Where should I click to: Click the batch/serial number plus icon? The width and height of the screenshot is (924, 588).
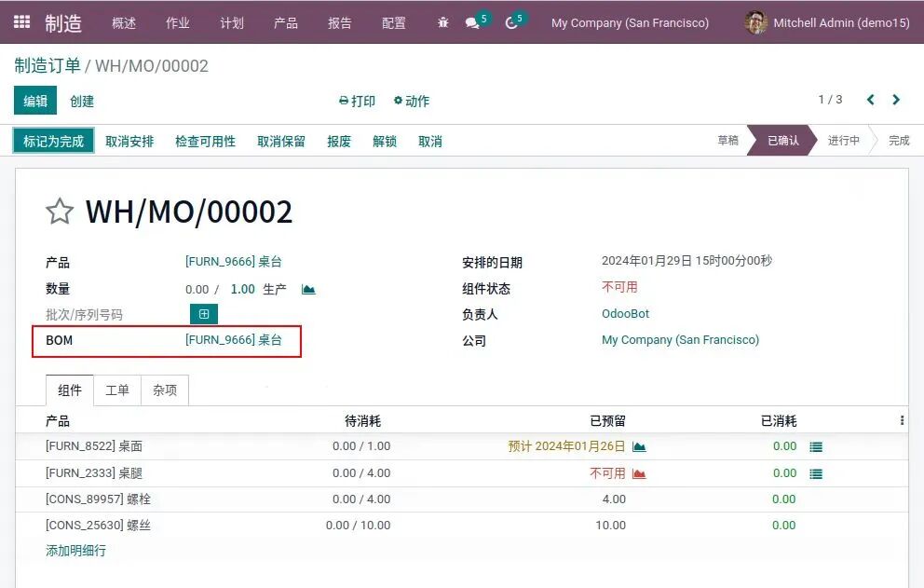coord(203,314)
